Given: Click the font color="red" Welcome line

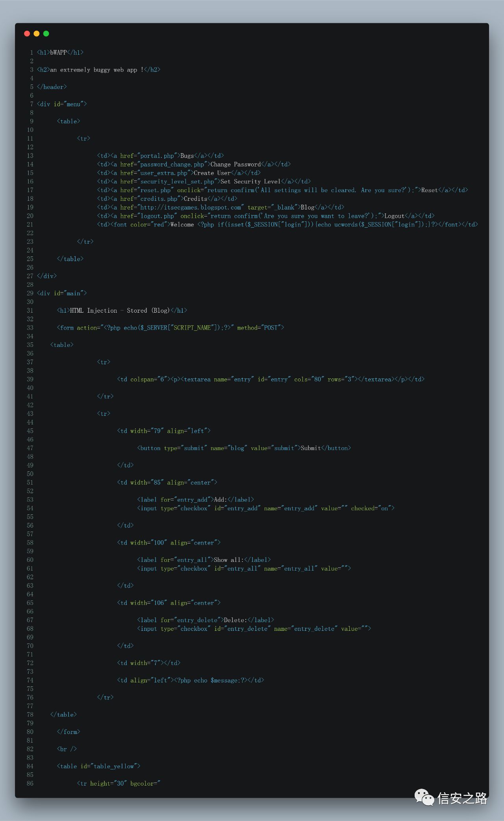Looking at the screenshot, I should point(287,224).
